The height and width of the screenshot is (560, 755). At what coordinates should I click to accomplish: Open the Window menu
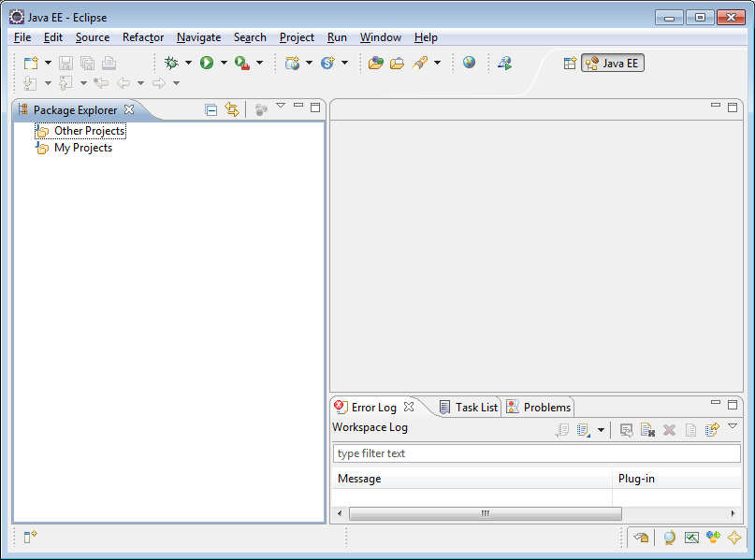[x=381, y=37]
